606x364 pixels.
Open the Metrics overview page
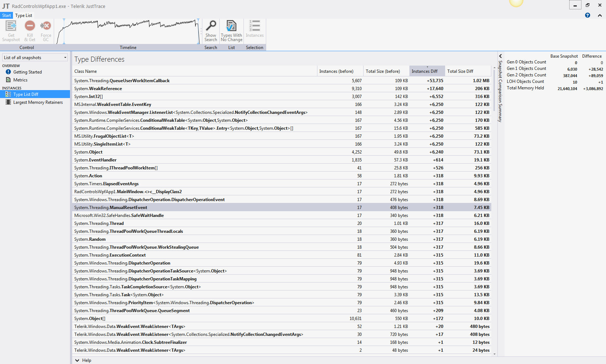[20, 80]
